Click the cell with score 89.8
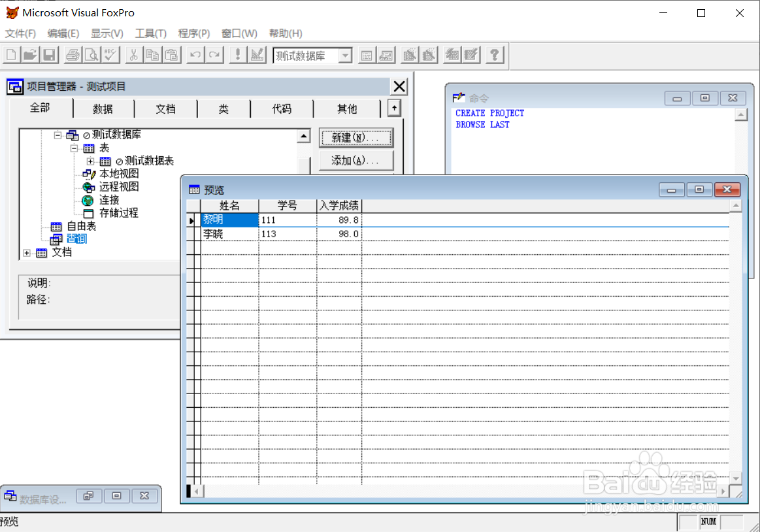 (339, 220)
